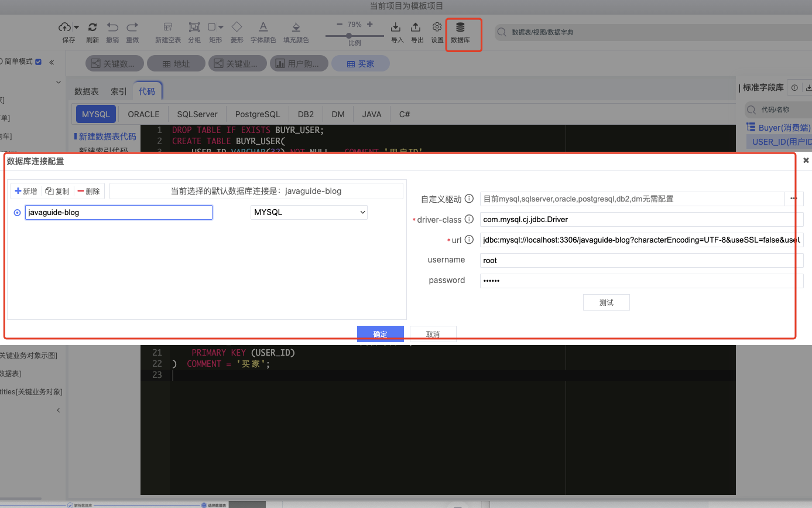Click the 导入 import icon
Screen dimensions: 812x508
[x=396, y=27]
